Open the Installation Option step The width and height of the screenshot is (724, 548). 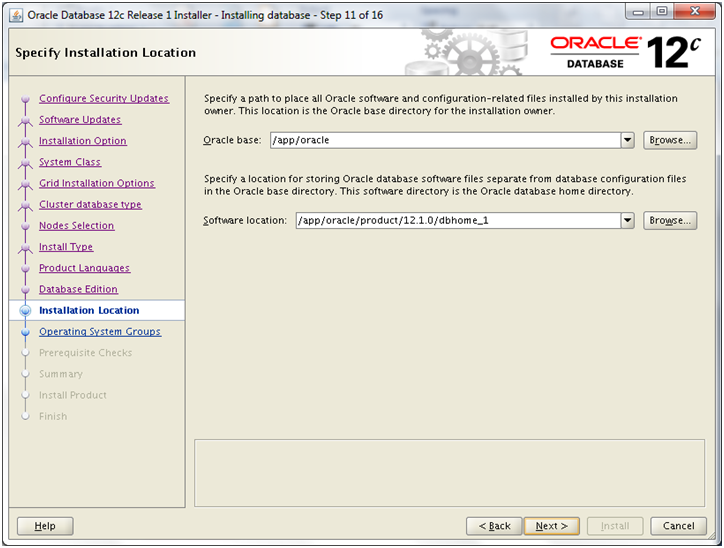pos(83,141)
